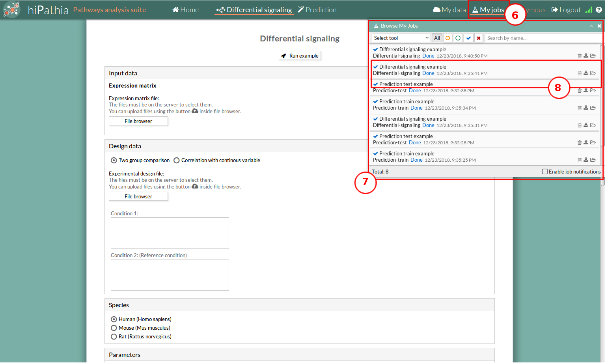The width and height of the screenshot is (606, 364).
Task: Collapse the Browse My Jobs panel
Action: point(591,26)
